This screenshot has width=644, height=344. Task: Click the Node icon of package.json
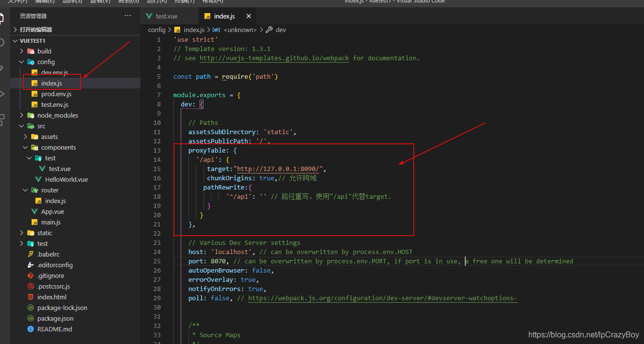tap(31, 318)
